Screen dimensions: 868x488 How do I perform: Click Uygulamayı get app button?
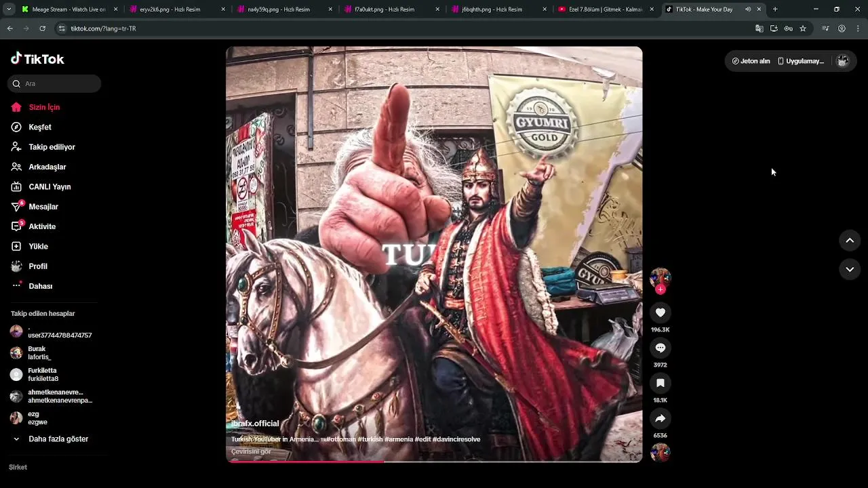pyautogui.click(x=801, y=61)
